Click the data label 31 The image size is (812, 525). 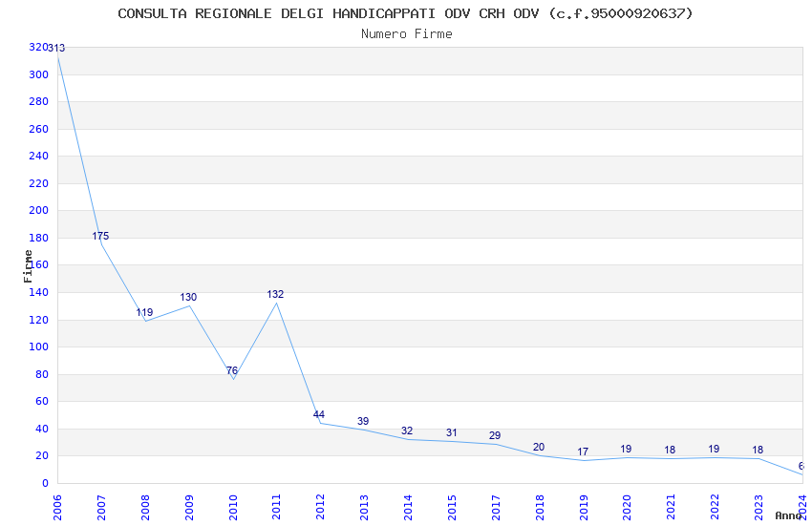click(x=452, y=433)
